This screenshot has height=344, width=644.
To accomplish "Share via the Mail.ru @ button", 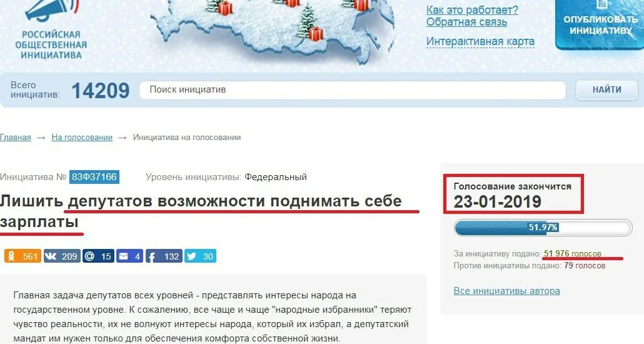I will click(98, 256).
